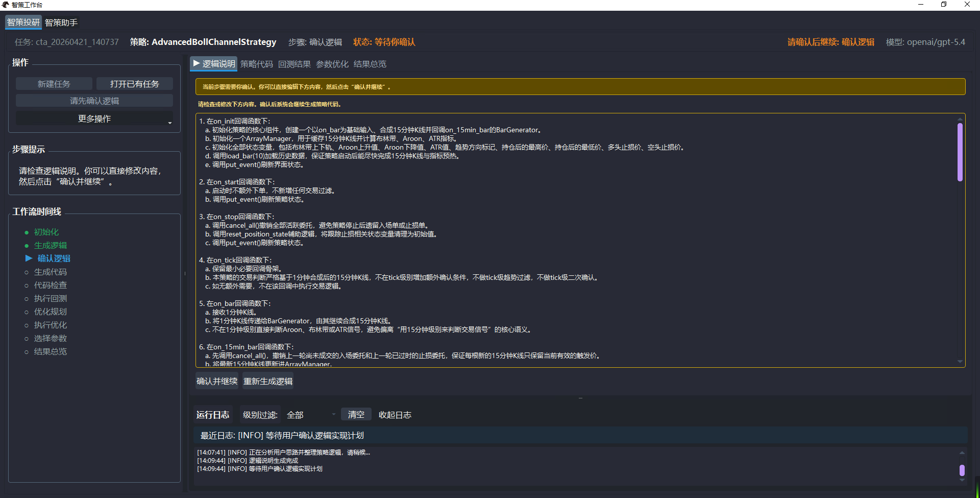Click the play arrow icon on 逻辑说明 tab
The width and height of the screenshot is (980, 498).
coord(196,63)
